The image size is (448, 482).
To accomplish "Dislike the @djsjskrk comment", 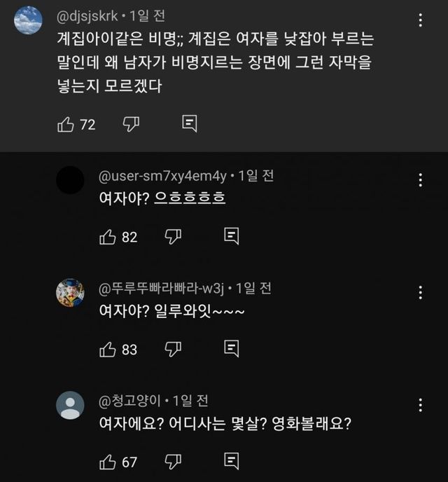I will (x=131, y=125).
